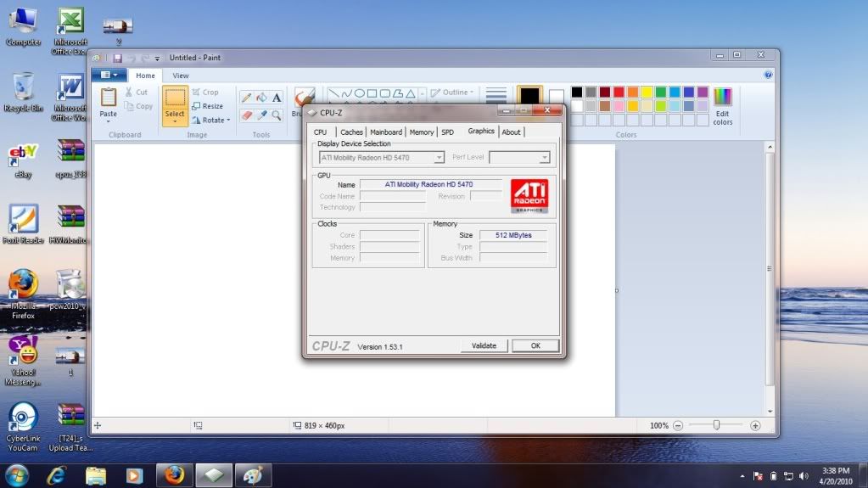Image resolution: width=868 pixels, height=488 pixels.
Task: Pick the green palette color
Action: [660, 92]
